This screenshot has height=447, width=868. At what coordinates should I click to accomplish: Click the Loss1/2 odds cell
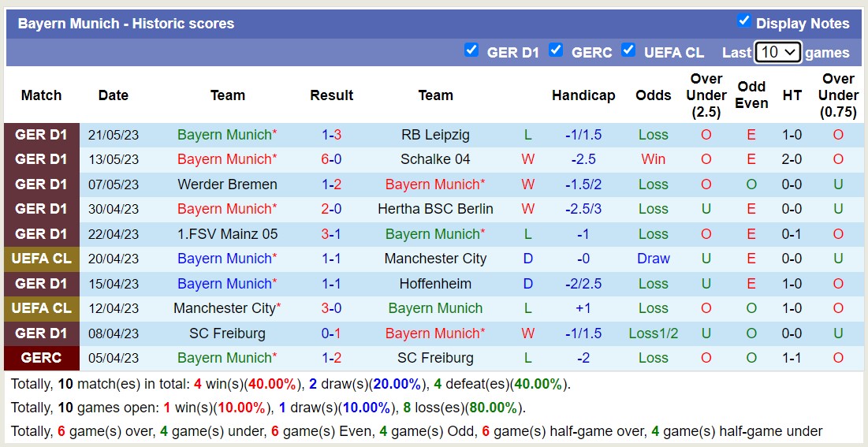(x=654, y=333)
